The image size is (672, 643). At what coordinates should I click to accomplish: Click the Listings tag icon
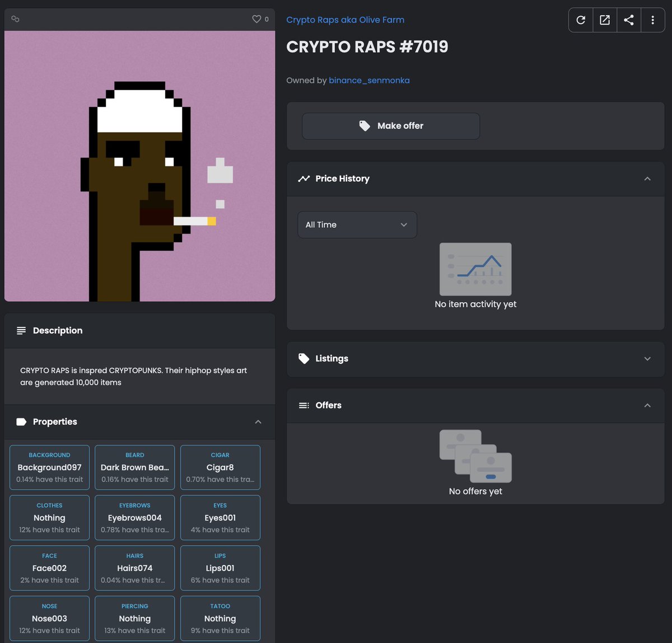pos(304,359)
